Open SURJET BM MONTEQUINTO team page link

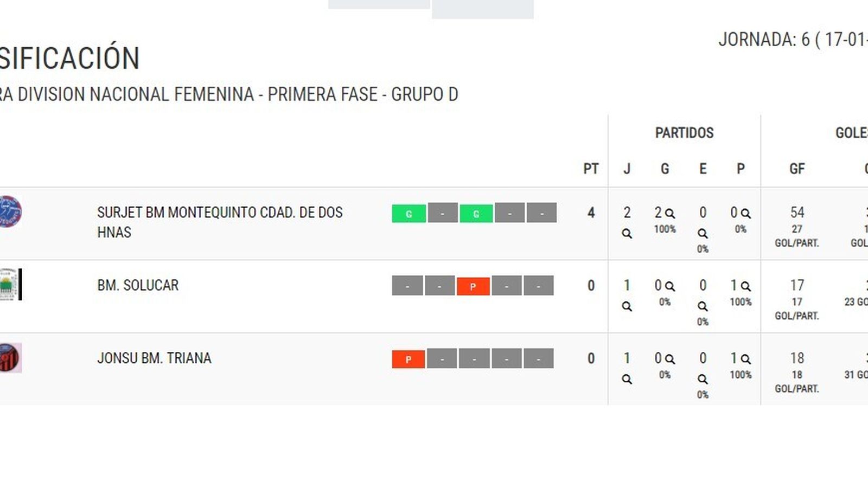point(219,222)
